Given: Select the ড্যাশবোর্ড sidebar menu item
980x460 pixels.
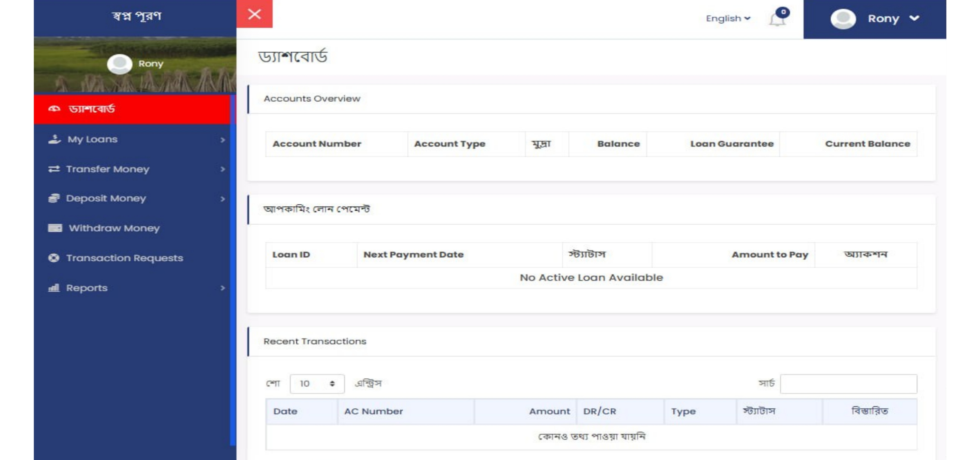Looking at the screenshot, I should coord(91,109).
